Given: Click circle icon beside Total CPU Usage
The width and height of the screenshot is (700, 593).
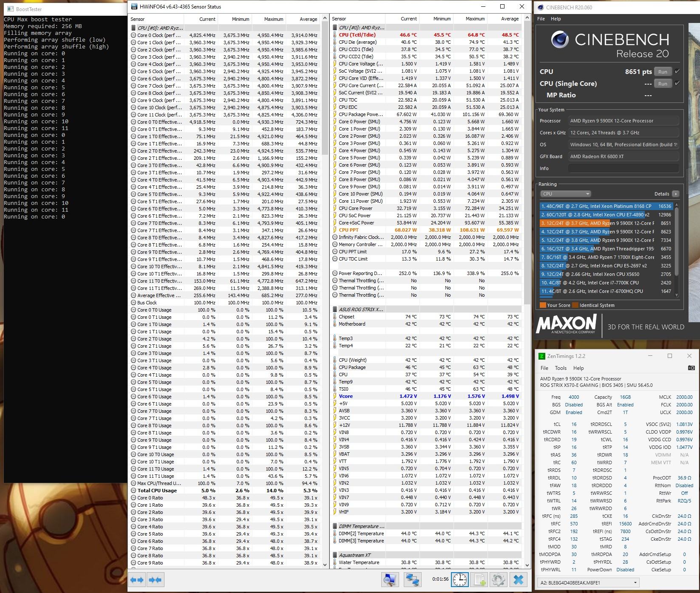Looking at the screenshot, I should pyautogui.click(x=133, y=491).
